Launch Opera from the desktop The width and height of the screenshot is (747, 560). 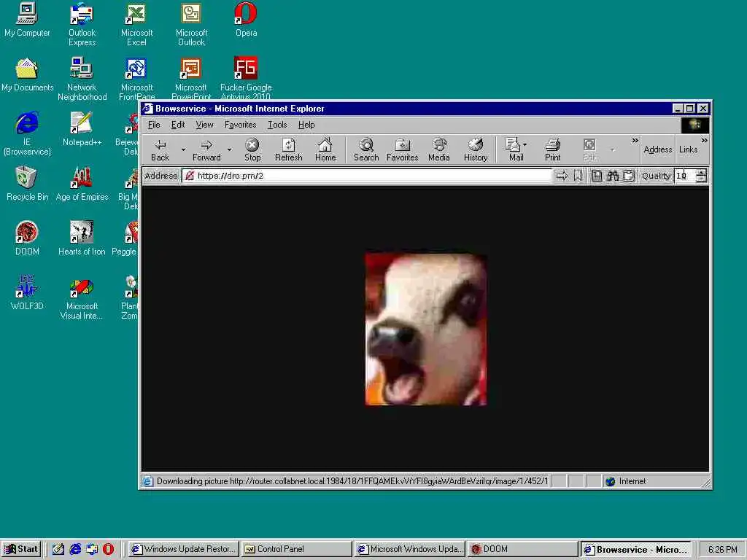[246, 20]
